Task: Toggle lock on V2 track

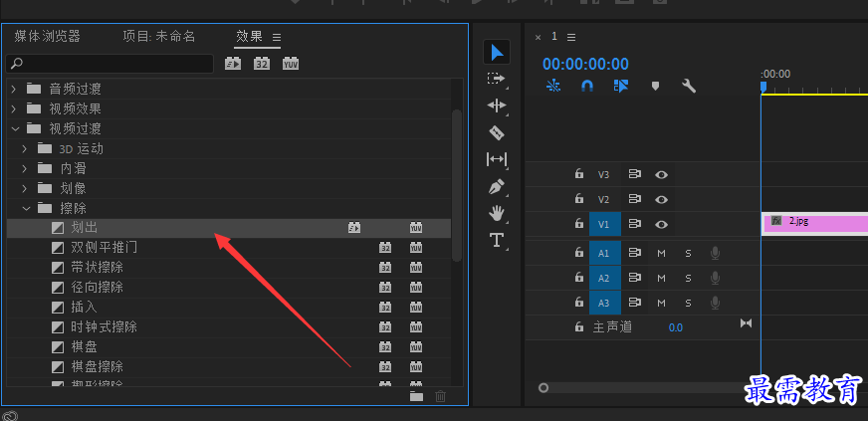Action: point(579,199)
